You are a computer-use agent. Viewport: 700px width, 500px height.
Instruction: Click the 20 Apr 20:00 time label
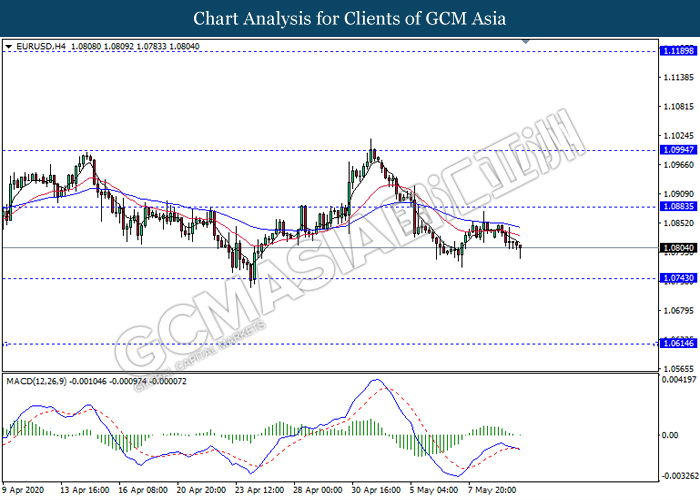(201, 490)
